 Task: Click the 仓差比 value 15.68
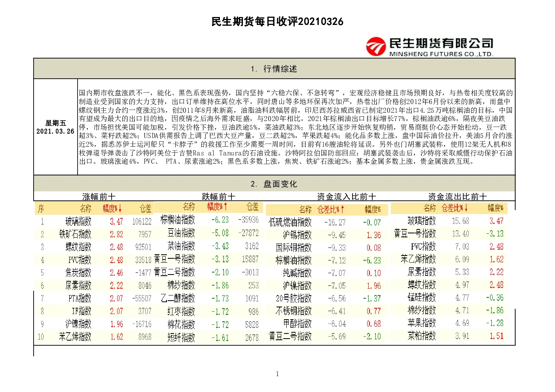tap(460, 221)
